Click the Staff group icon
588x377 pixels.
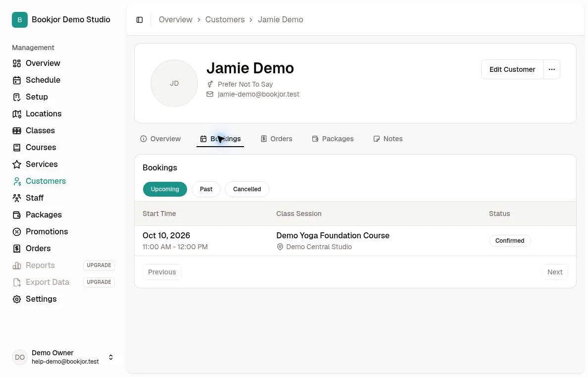click(x=17, y=198)
